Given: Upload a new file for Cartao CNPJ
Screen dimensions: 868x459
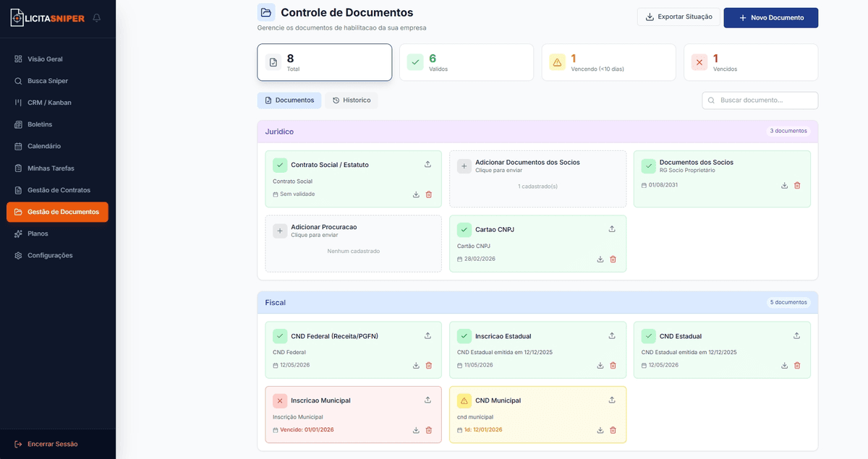Looking at the screenshot, I should coord(611,228).
